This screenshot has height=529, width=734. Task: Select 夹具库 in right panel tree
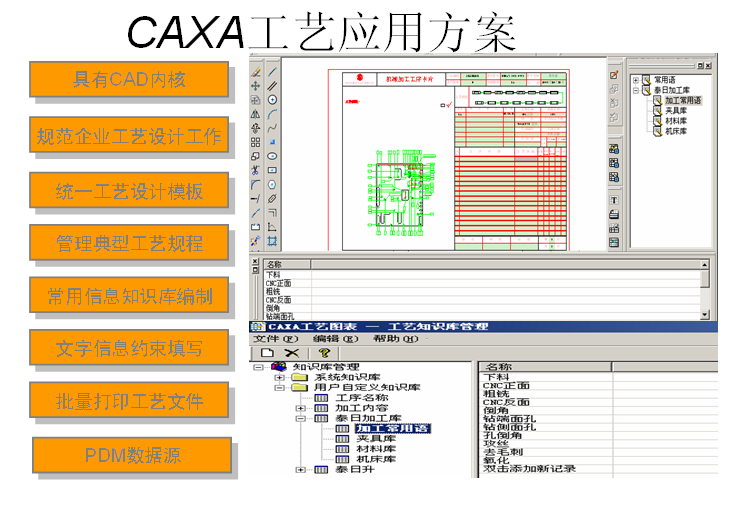coord(676,110)
